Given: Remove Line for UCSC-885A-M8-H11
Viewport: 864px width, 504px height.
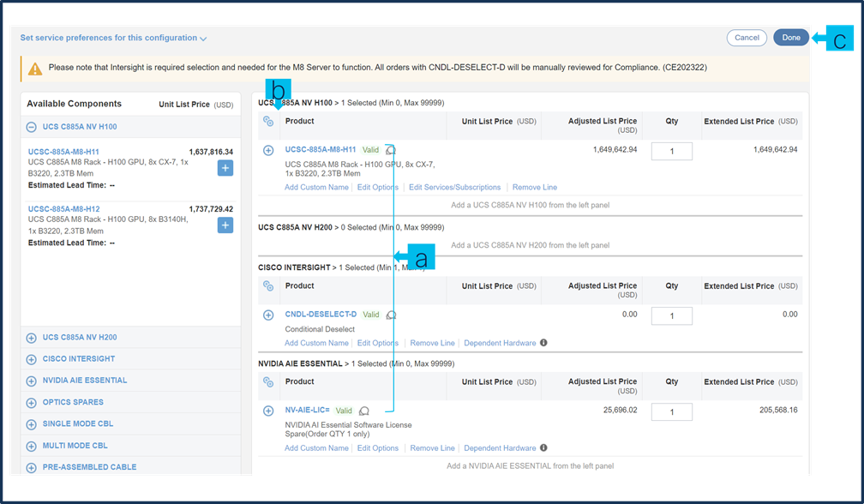Looking at the screenshot, I should [535, 187].
